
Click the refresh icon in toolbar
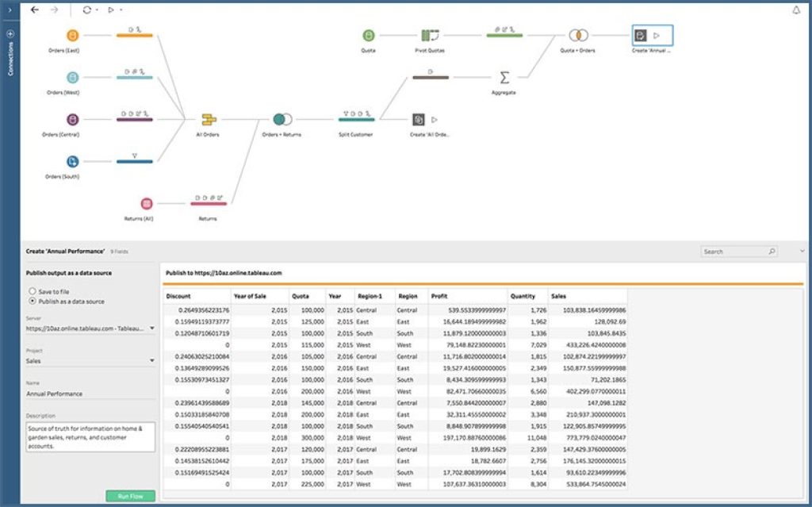[86, 10]
